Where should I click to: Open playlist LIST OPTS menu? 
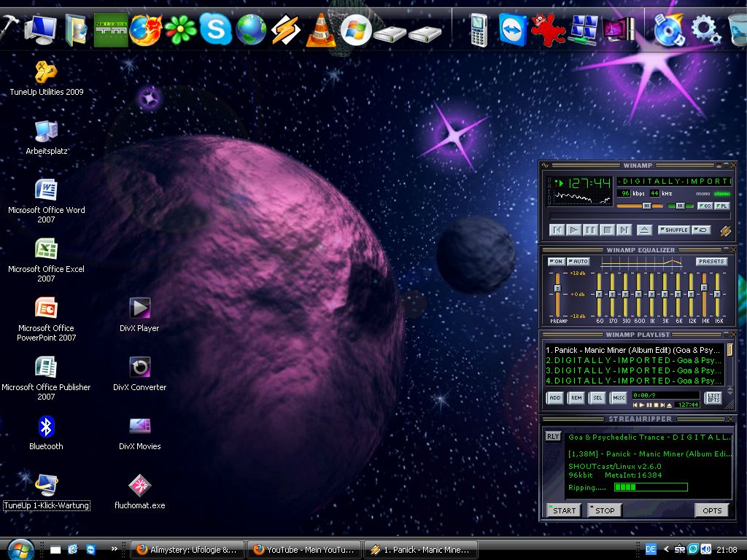[x=713, y=397]
